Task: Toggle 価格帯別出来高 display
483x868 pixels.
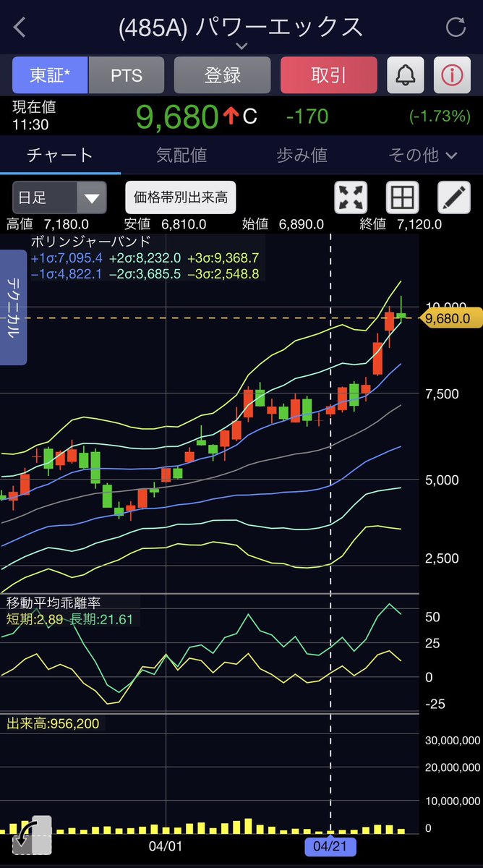Action: (181, 197)
